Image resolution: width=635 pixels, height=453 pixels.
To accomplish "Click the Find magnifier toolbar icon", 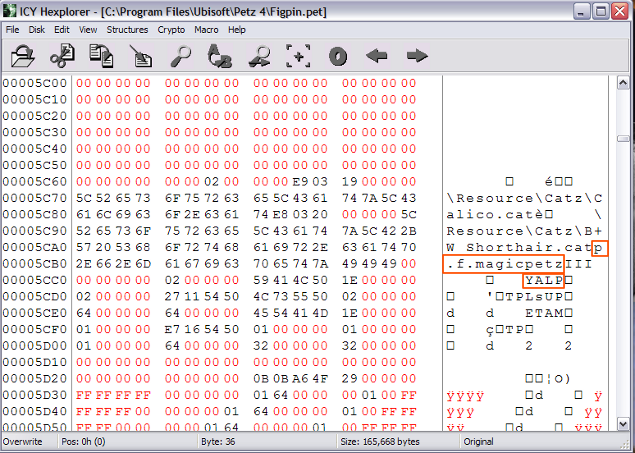I will tap(181, 56).
